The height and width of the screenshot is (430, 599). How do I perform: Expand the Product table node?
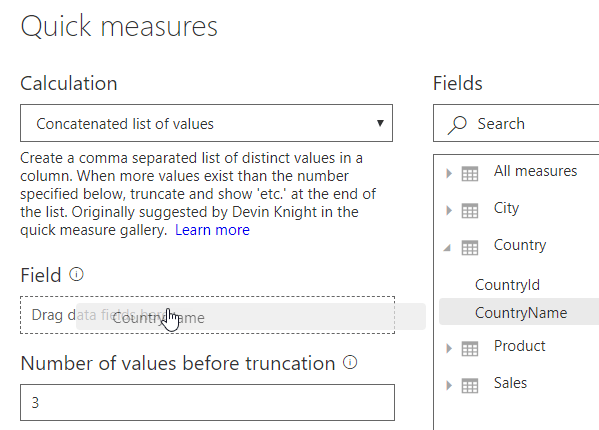(x=449, y=348)
